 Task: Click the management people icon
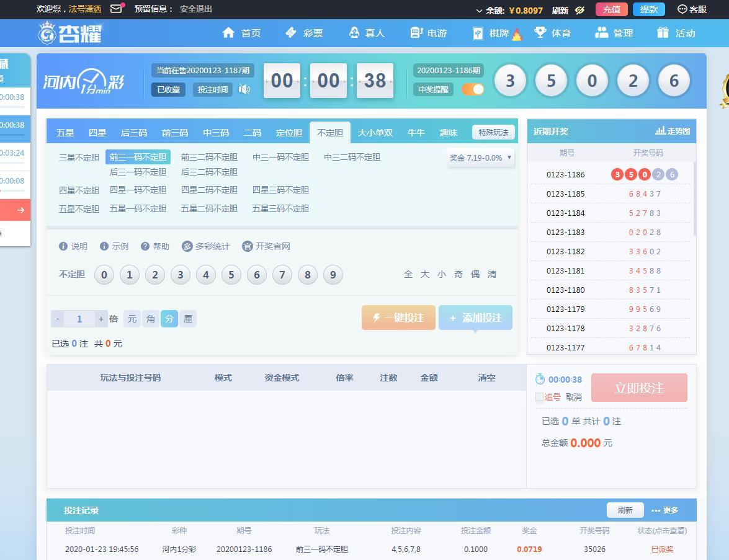(602, 32)
